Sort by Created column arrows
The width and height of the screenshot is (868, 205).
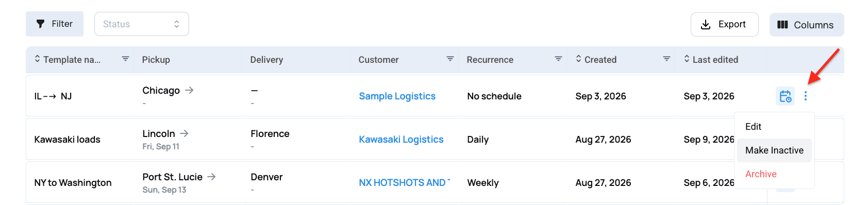coord(578,59)
